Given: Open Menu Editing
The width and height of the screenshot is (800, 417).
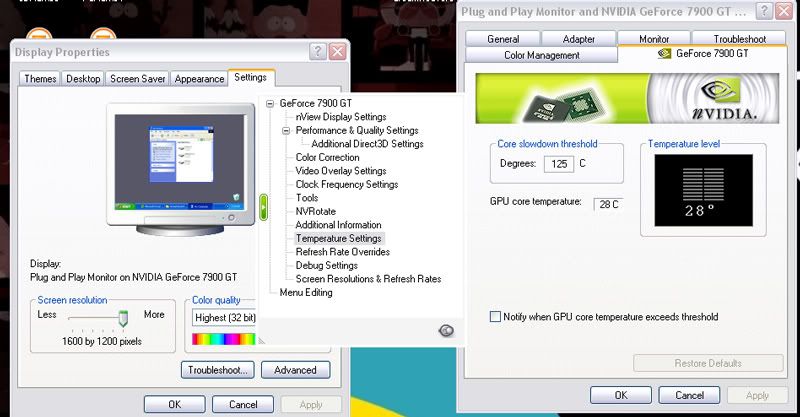Looking at the screenshot, I should (306, 292).
